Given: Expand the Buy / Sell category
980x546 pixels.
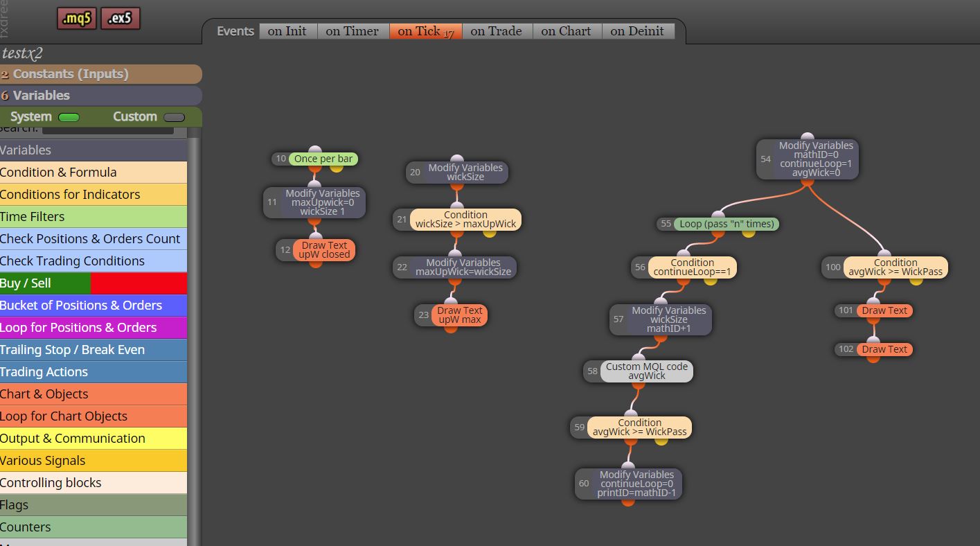Looking at the screenshot, I should click(x=93, y=283).
